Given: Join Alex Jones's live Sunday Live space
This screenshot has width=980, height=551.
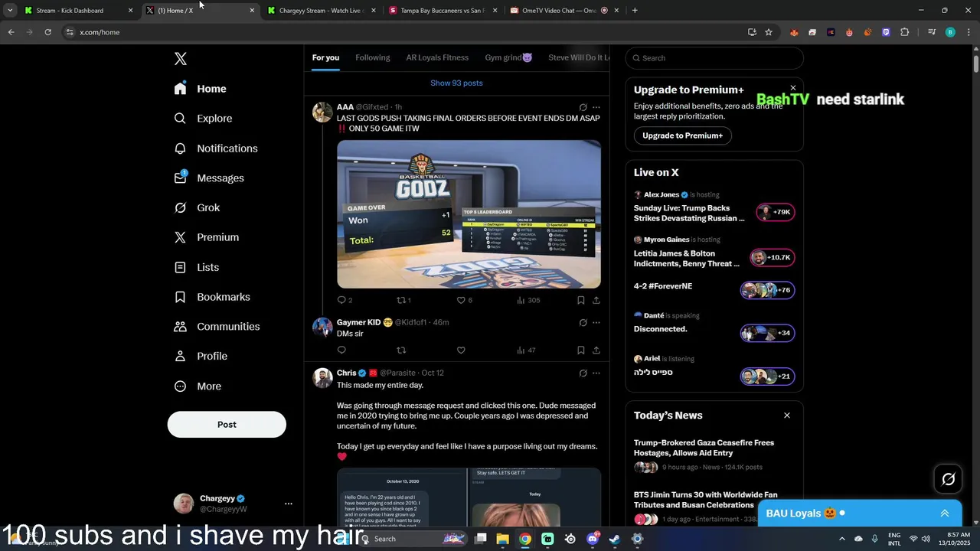Looking at the screenshot, I should pyautogui.click(x=714, y=207).
